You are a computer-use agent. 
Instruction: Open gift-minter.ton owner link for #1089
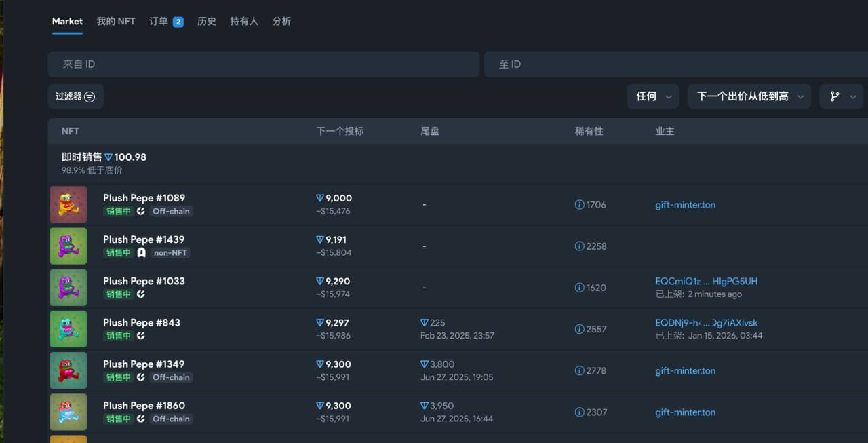pos(685,205)
